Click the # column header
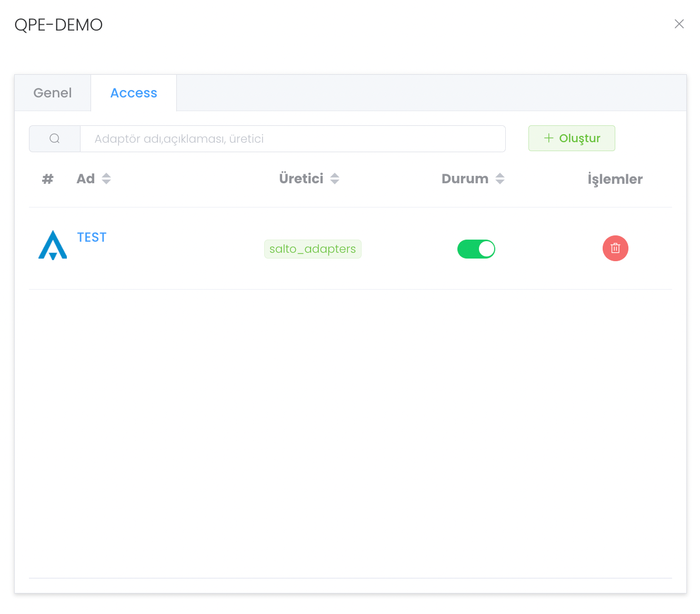This screenshot has height=614, width=700. 47,179
